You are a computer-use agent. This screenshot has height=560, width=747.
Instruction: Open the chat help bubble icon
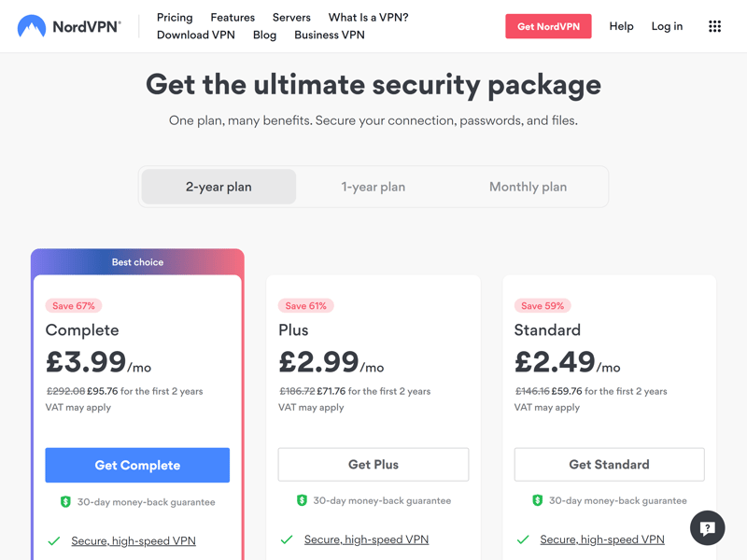[x=708, y=527]
